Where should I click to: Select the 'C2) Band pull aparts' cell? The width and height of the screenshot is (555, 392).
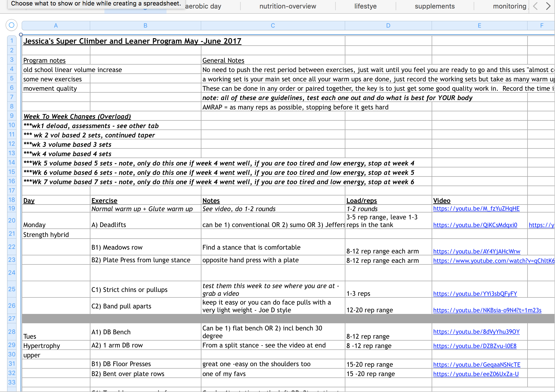(x=145, y=306)
